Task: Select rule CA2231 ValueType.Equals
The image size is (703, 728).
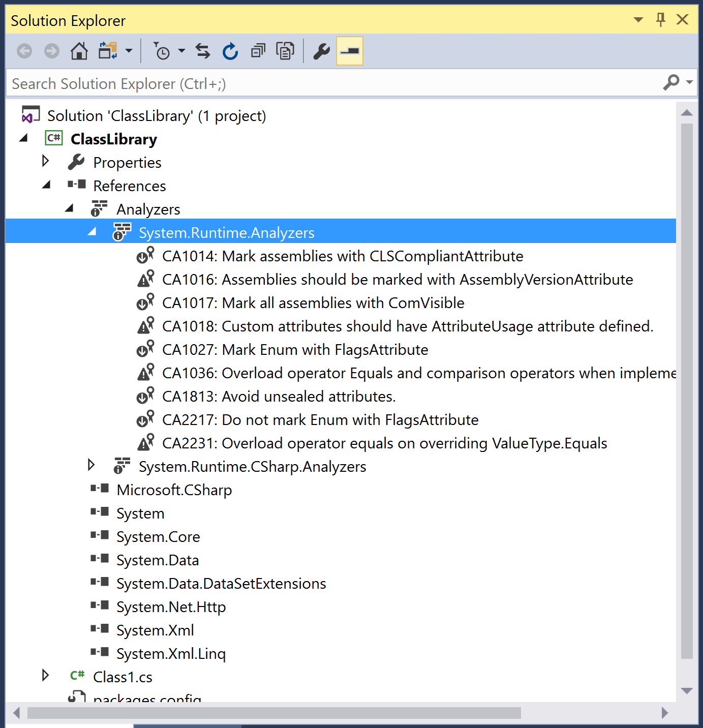Action: (x=385, y=443)
